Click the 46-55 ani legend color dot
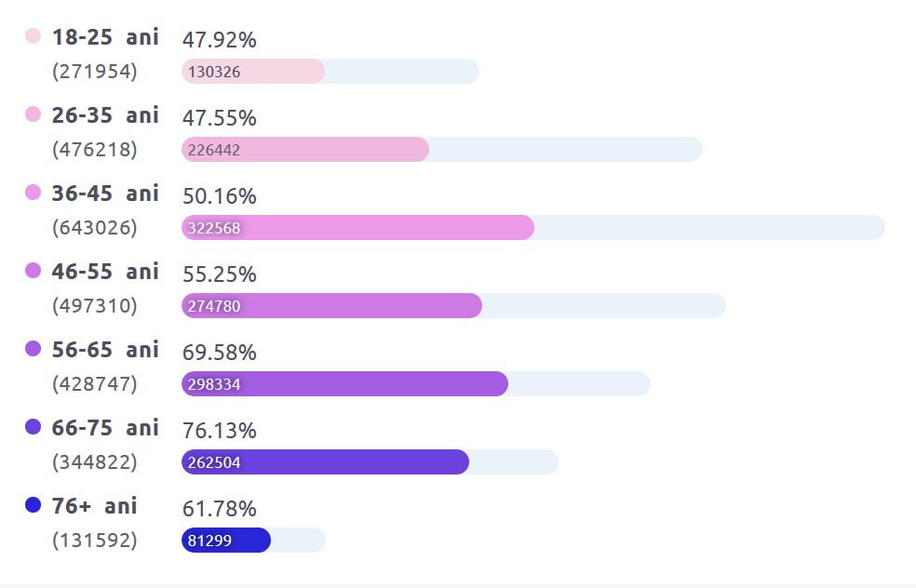 click(x=34, y=271)
